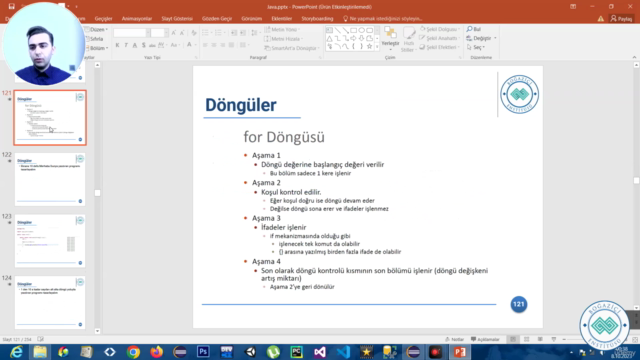This screenshot has width=640, height=360.
Task: Open the font size combo box
Action: click(x=160, y=33)
